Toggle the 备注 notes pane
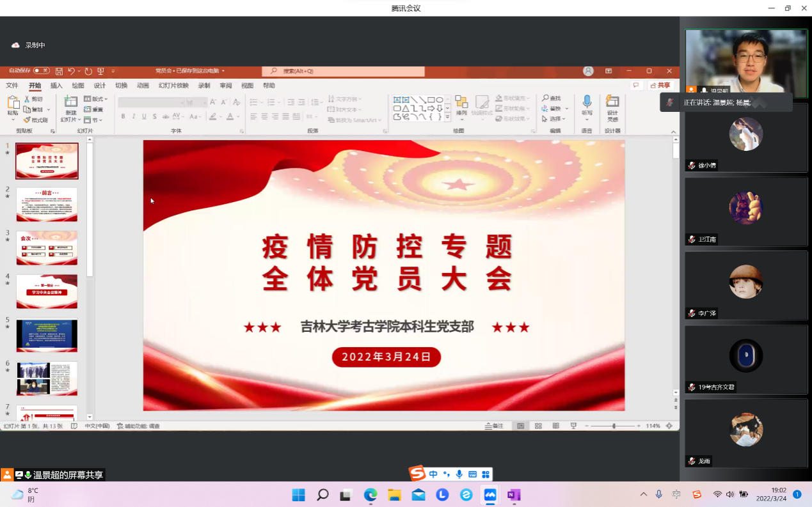812x507 pixels. [x=494, y=426]
